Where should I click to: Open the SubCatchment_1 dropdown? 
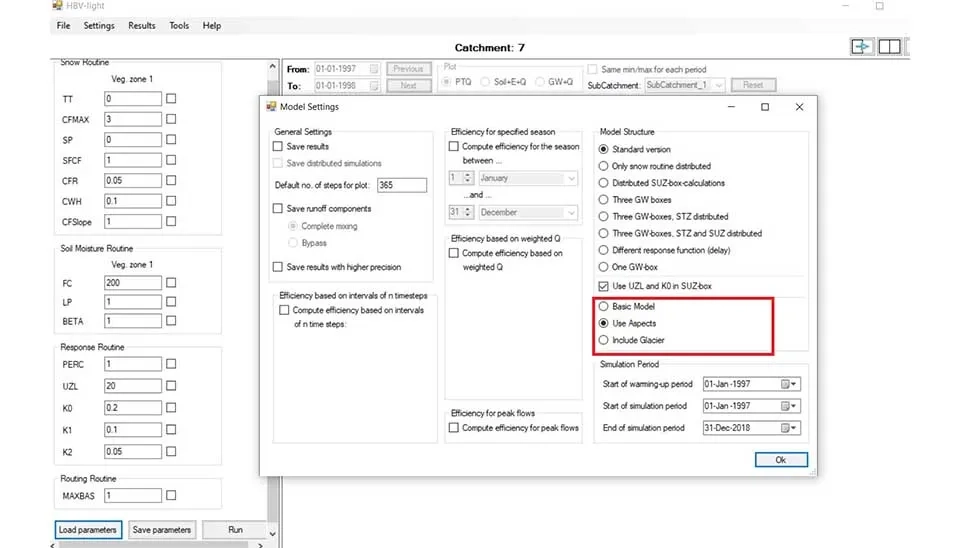tap(719, 86)
